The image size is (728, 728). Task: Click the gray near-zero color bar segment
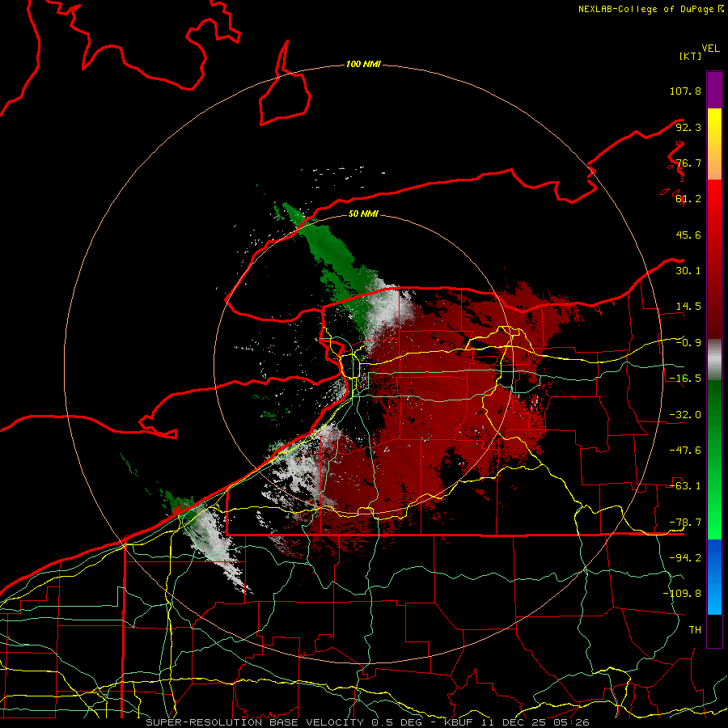(x=714, y=360)
